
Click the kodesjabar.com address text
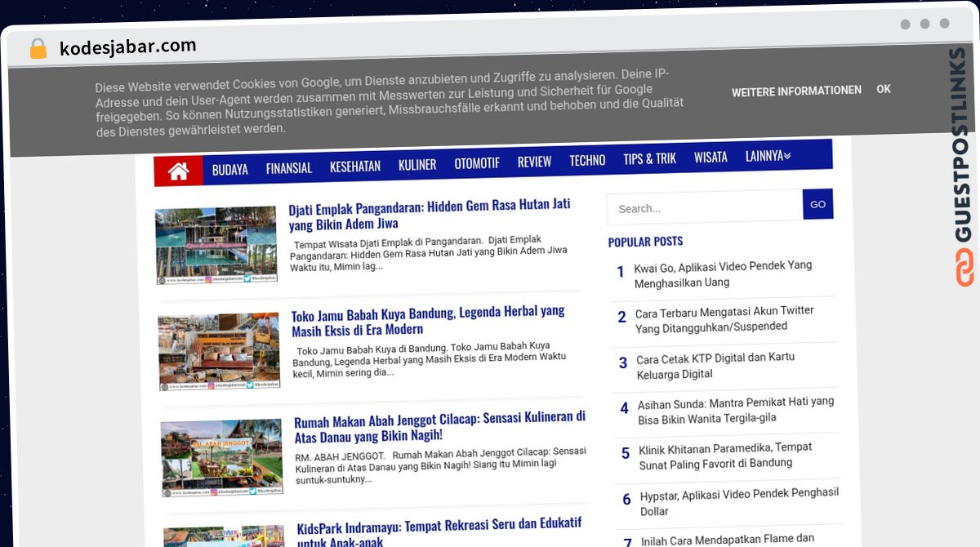point(128,47)
